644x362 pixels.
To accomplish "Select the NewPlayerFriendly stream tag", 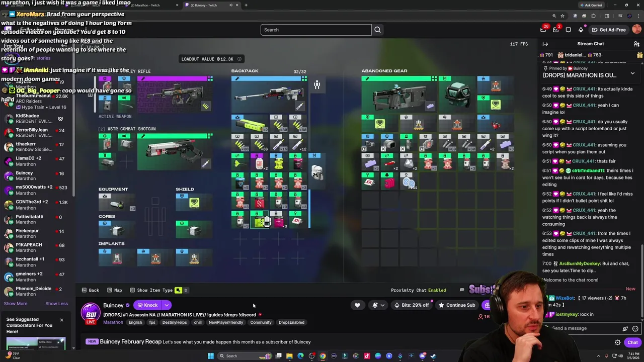I will [226, 322].
